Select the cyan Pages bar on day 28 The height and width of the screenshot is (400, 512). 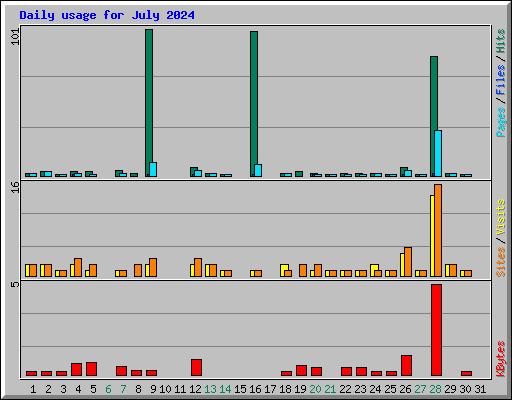pos(438,153)
